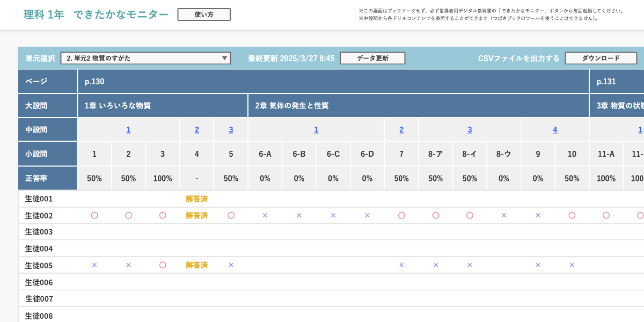Click 生徒002's cross mark for 6-A
This screenshot has width=644, height=322.
(265, 215)
